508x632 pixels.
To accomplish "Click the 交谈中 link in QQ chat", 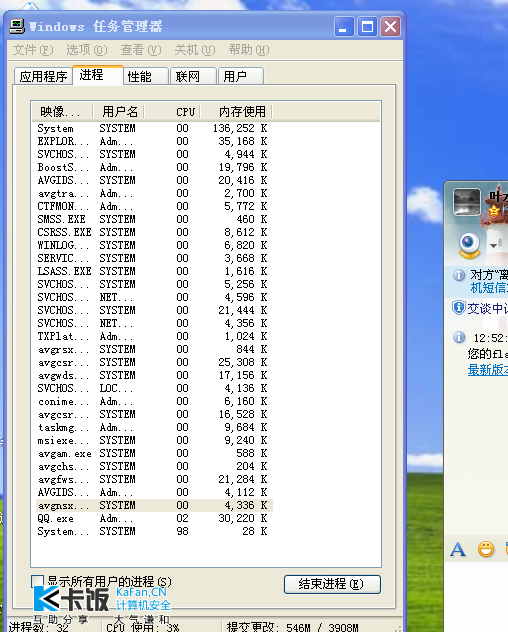I will pyautogui.click(x=487, y=308).
